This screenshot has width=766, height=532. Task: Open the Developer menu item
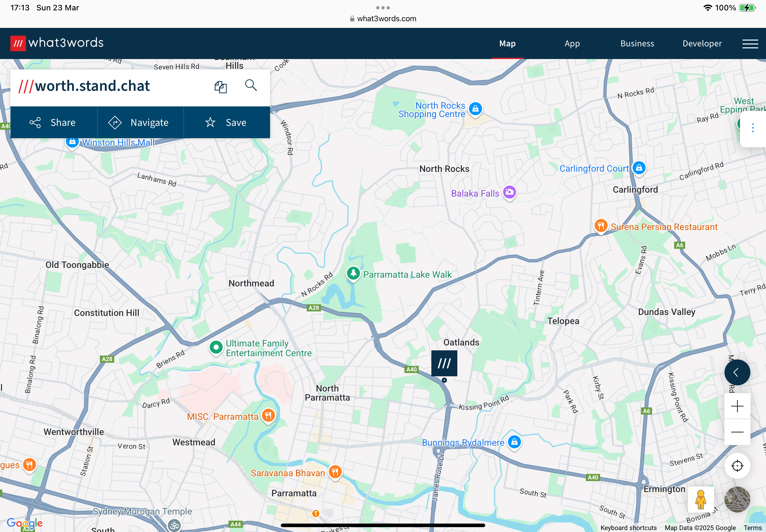point(702,44)
